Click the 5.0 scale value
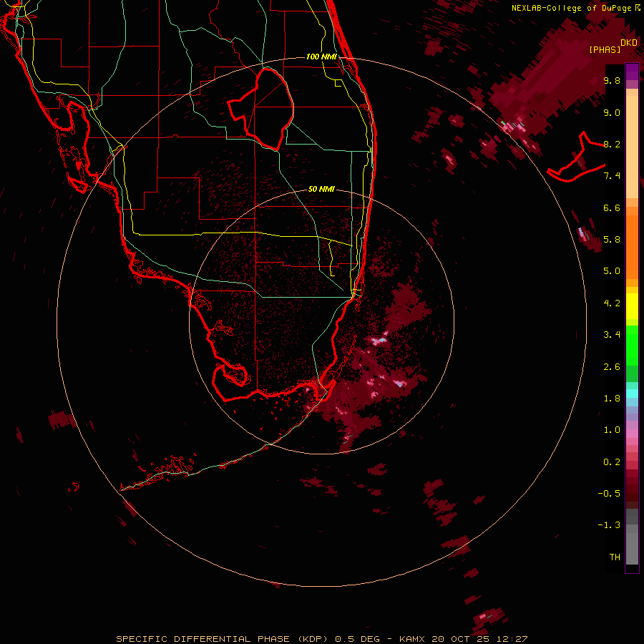644x644 pixels. point(612,271)
